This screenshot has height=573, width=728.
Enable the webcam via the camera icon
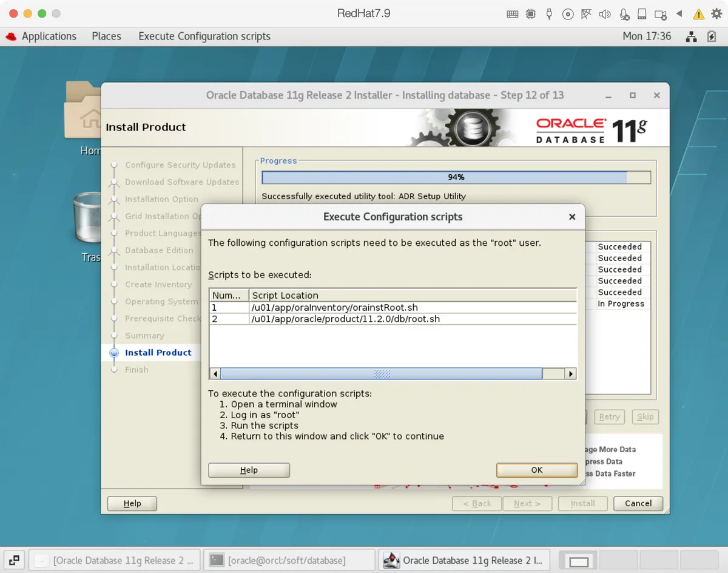point(660,13)
